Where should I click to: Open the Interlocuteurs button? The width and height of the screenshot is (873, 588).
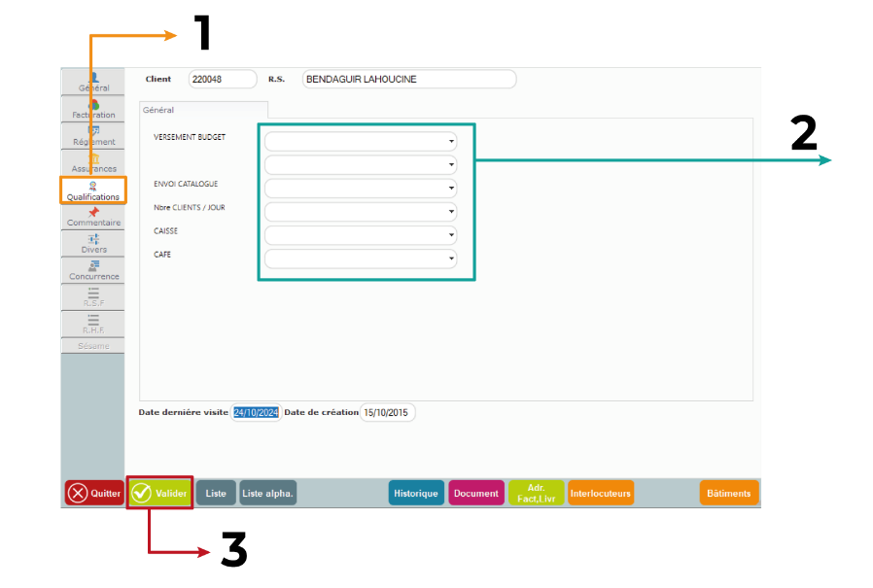coord(601,494)
